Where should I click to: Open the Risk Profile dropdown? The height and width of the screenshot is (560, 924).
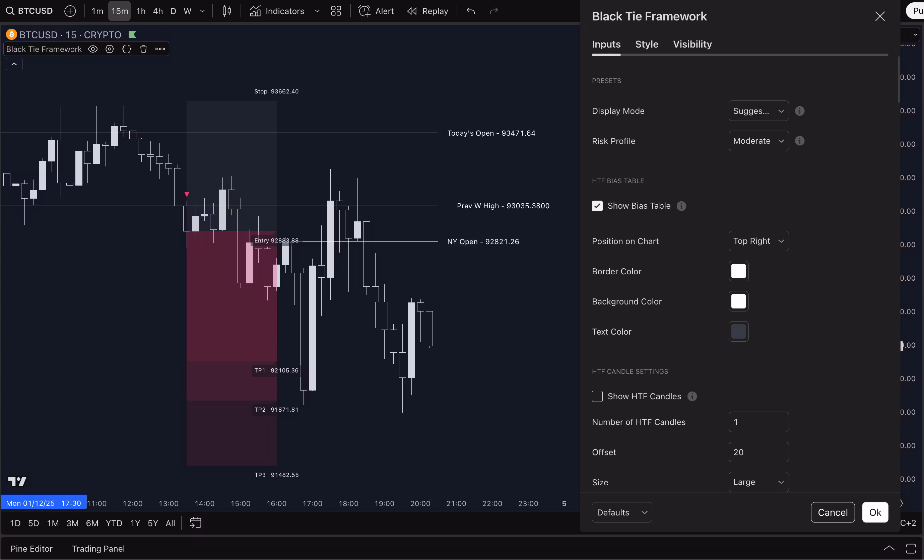758,141
